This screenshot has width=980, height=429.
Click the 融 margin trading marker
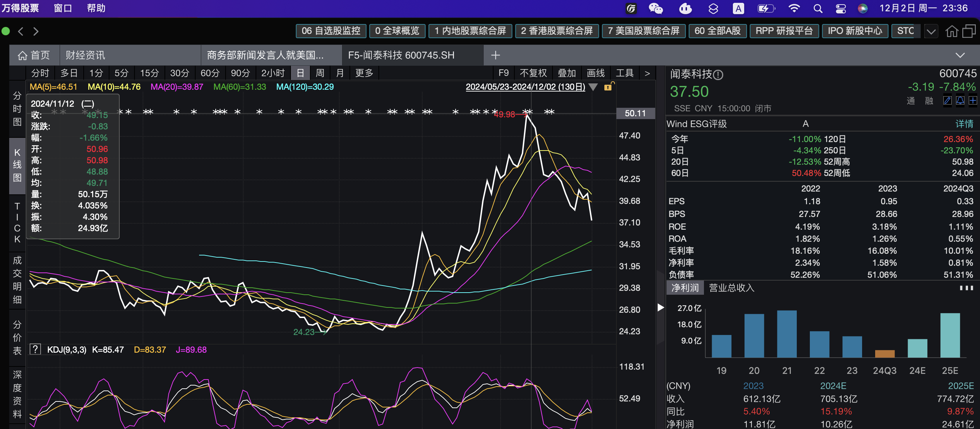click(929, 101)
